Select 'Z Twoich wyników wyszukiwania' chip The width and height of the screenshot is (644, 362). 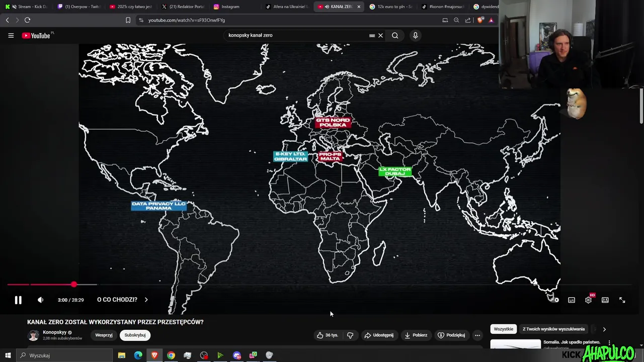point(553,329)
